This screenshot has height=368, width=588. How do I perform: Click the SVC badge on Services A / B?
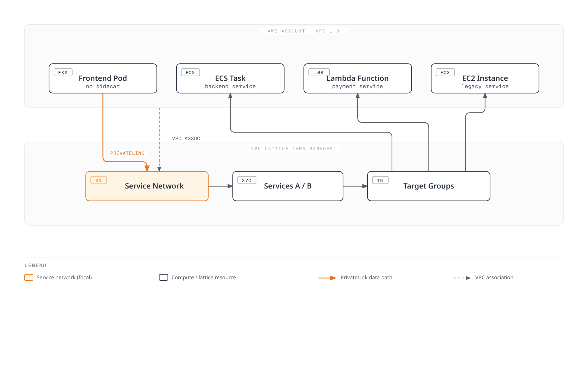[x=247, y=180]
